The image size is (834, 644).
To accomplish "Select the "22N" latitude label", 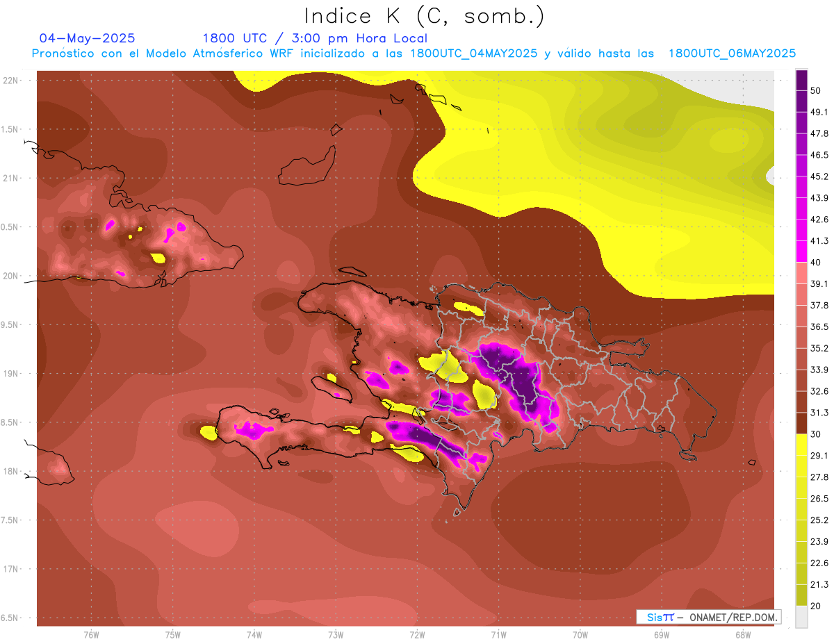I will click(x=11, y=81).
